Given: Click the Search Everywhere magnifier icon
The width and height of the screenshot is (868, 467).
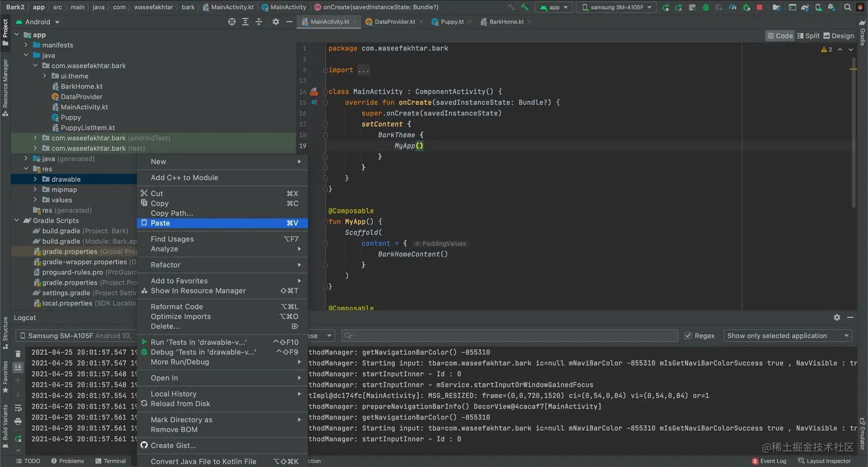Looking at the screenshot, I should [847, 7].
